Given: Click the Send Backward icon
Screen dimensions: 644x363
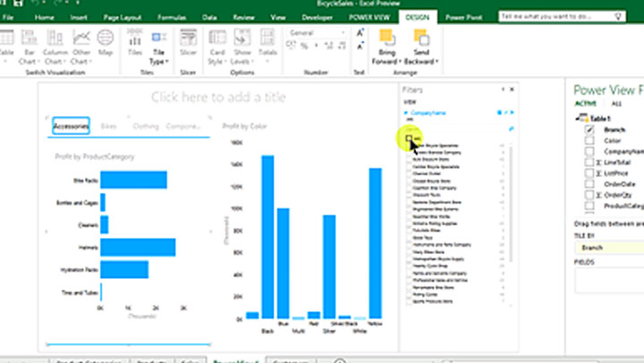Looking at the screenshot, I should tap(421, 46).
